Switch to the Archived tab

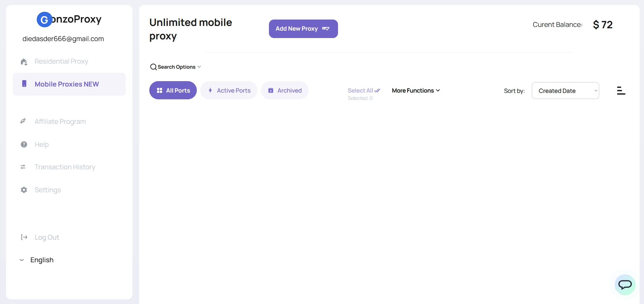click(x=285, y=91)
